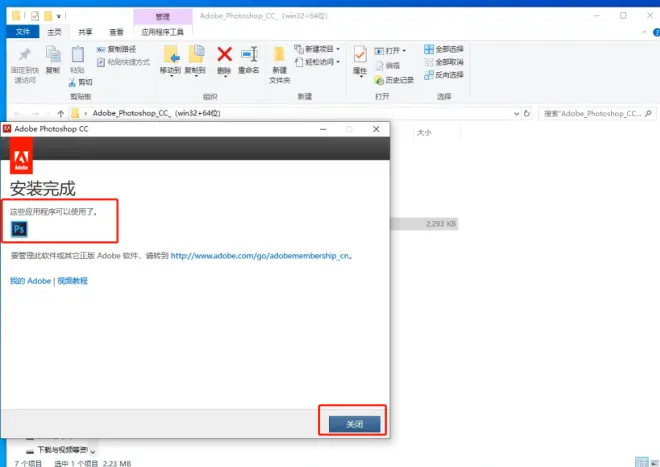This screenshot has width=660, height=467.
Task: Launch Photoshop via the Ps icon
Action: pyautogui.click(x=19, y=229)
